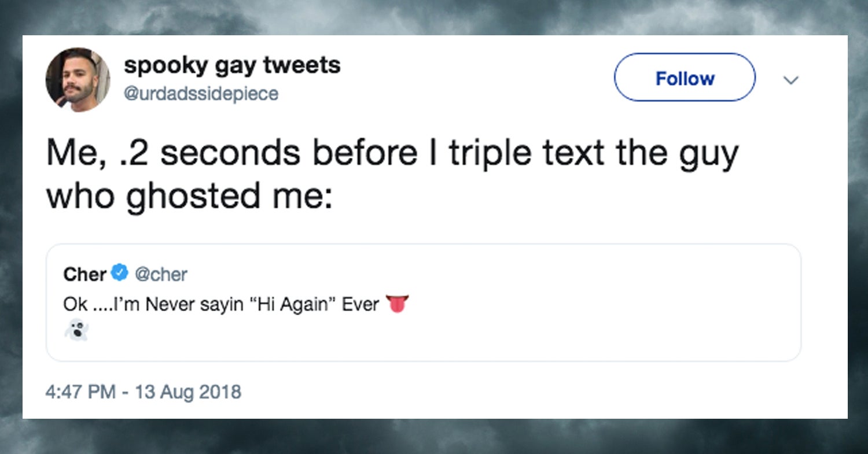The width and height of the screenshot is (868, 454).
Task: Open Cher's profile via the @cher handle
Action: click(163, 274)
